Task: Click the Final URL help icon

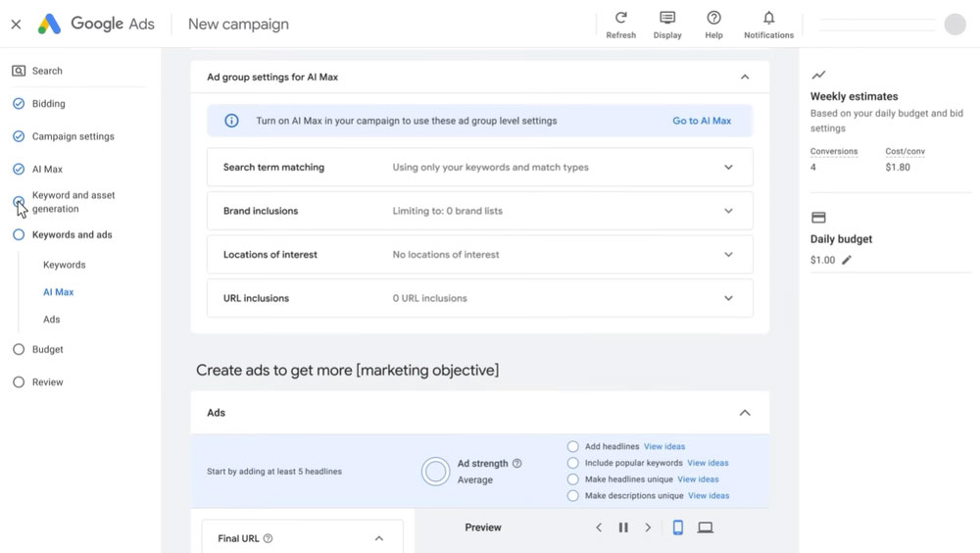Action: pos(268,538)
